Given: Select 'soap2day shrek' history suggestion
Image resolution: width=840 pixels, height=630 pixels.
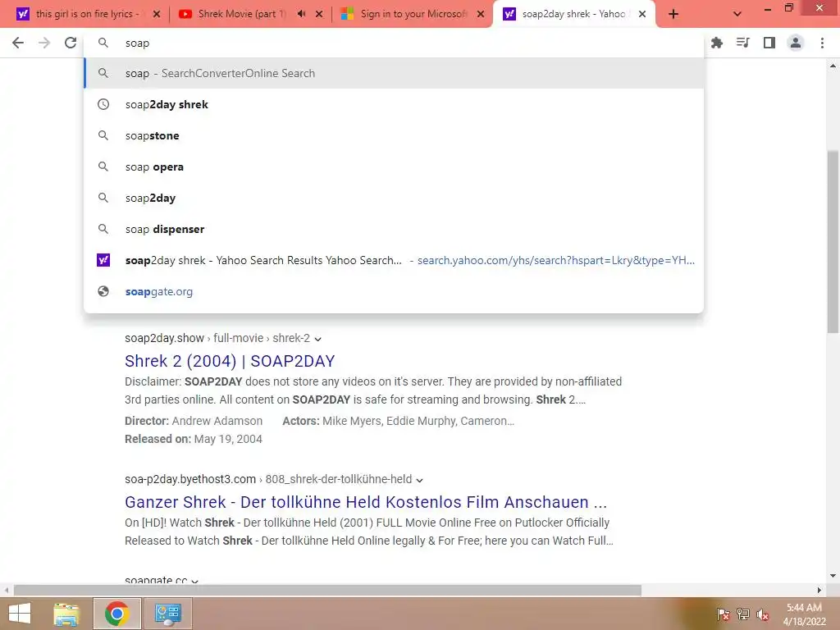Looking at the screenshot, I should [394, 104].
